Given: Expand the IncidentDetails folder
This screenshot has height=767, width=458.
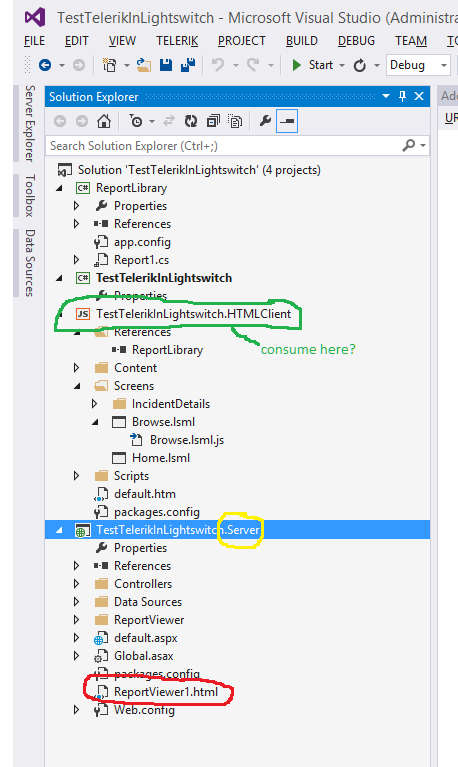Looking at the screenshot, I should pos(95,404).
